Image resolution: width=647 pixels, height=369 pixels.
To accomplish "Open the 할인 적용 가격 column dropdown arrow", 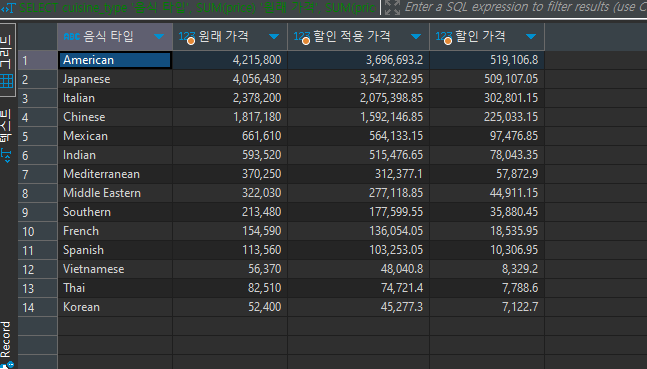I will click(416, 37).
